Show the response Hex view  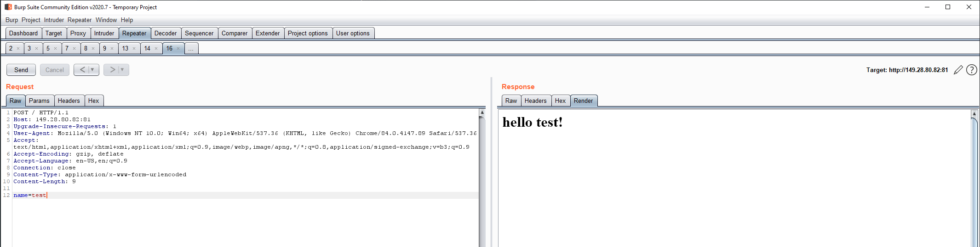click(560, 101)
